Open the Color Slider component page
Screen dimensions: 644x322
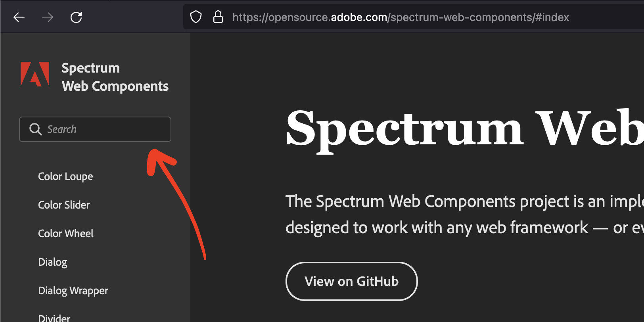64,205
